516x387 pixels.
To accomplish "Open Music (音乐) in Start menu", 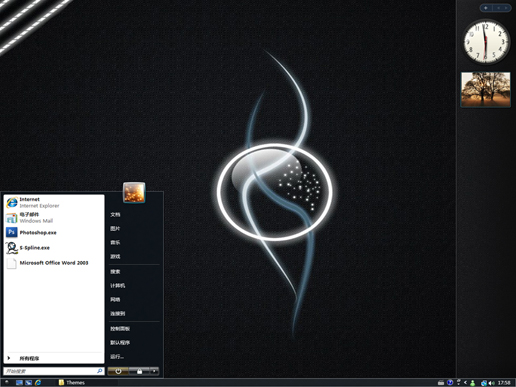I will point(115,243).
